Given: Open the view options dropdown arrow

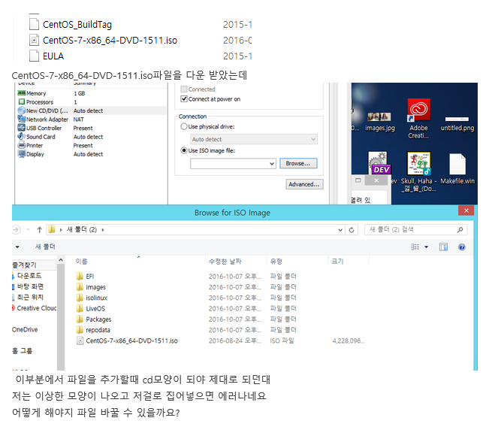Looking at the screenshot, I should [426, 247].
